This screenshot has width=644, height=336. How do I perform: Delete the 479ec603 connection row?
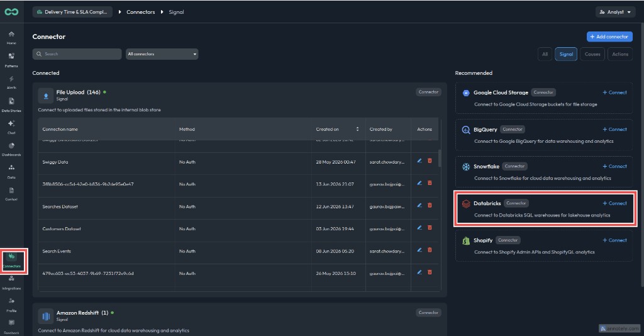[430, 272]
